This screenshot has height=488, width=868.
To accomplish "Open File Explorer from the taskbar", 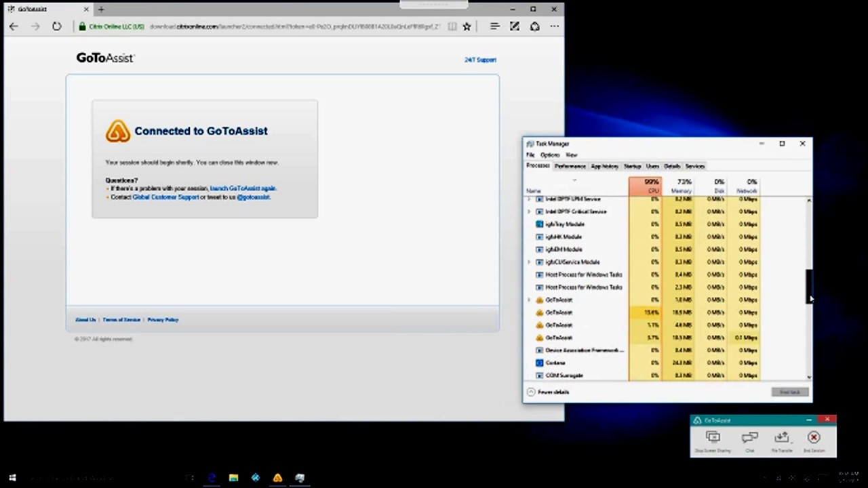I will pos(233,478).
